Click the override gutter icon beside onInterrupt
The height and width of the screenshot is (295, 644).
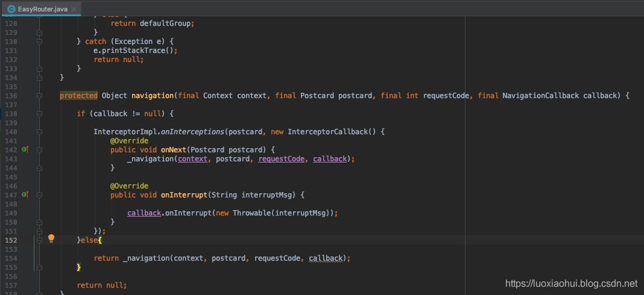[x=25, y=194]
